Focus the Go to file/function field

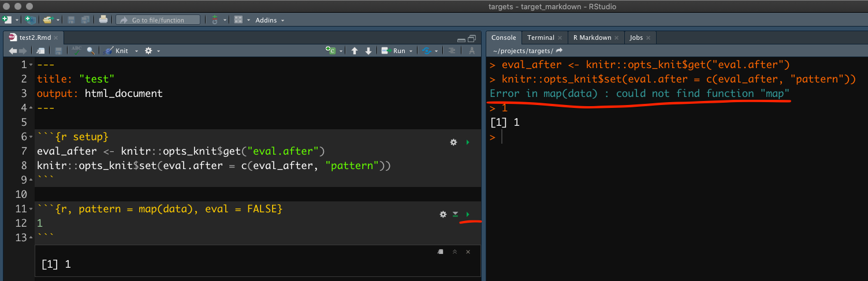click(x=158, y=20)
